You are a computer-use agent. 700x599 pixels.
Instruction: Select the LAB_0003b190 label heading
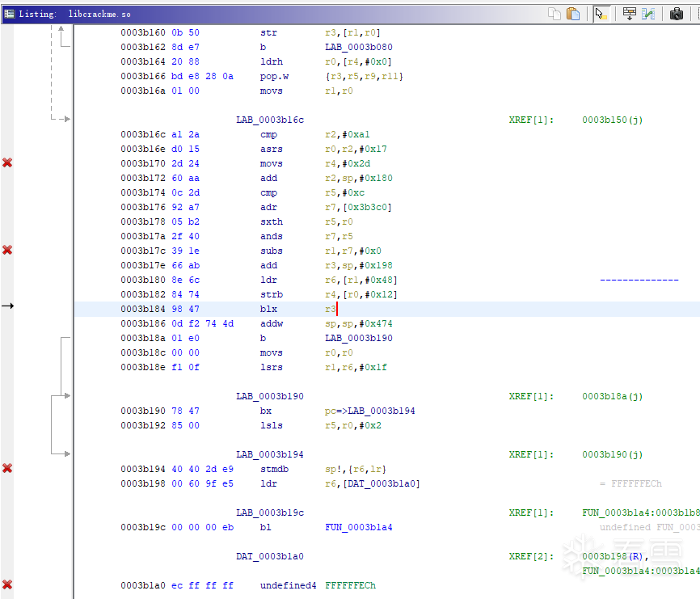(x=270, y=396)
